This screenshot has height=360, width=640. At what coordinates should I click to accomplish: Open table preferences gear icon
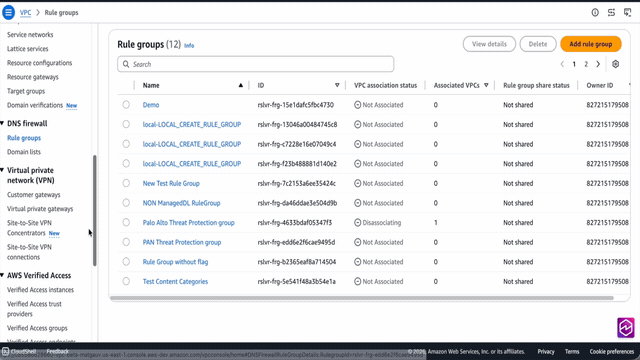coord(616,64)
